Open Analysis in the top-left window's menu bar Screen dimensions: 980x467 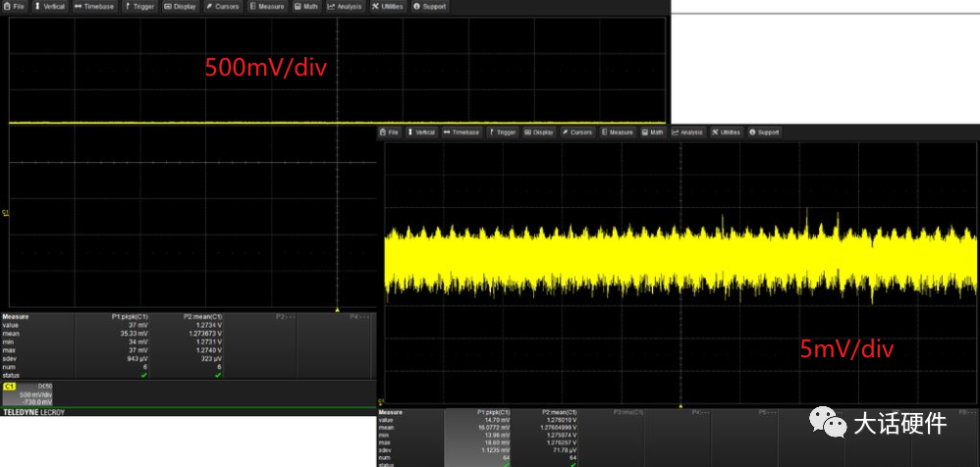(345, 6)
